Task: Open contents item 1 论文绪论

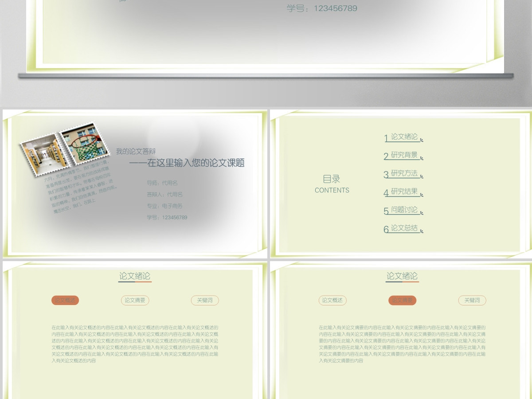Action: click(x=403, y=137)
